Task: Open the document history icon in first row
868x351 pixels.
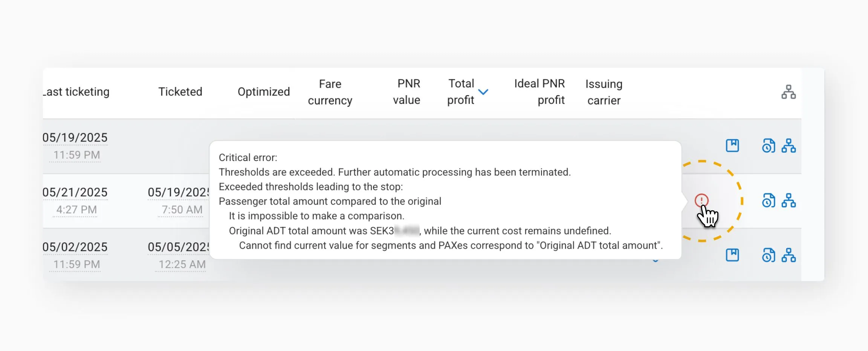Action: point(768,146)
